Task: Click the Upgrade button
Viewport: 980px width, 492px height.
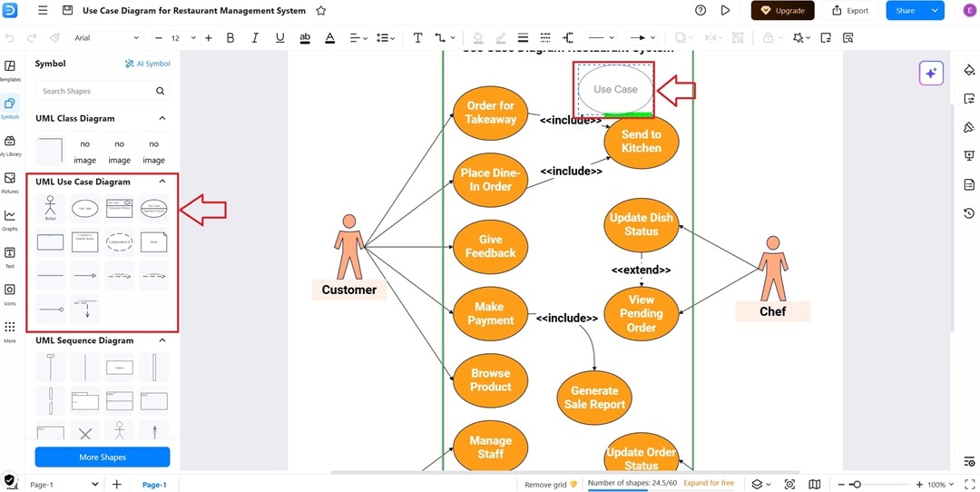Action: (782, 11)
